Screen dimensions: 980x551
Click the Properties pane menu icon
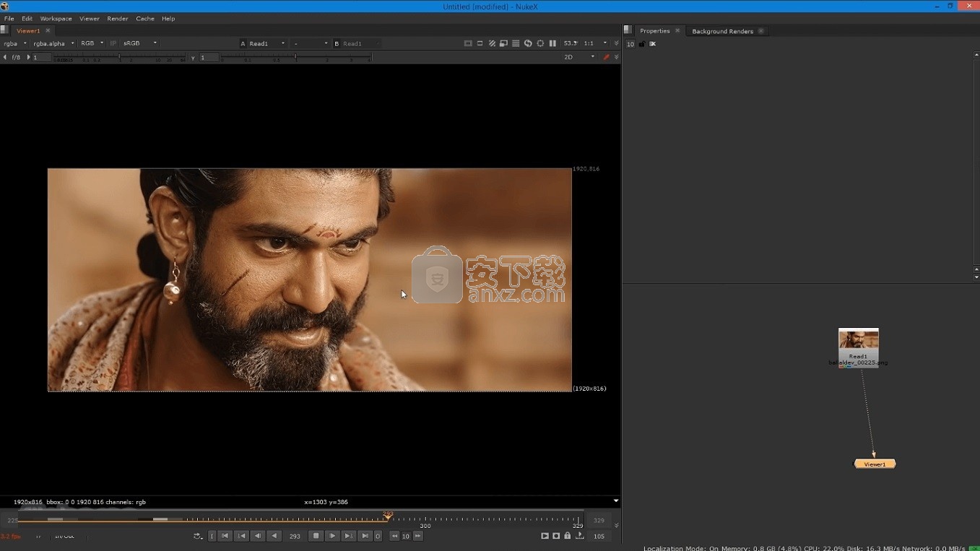tap(628, 30)
